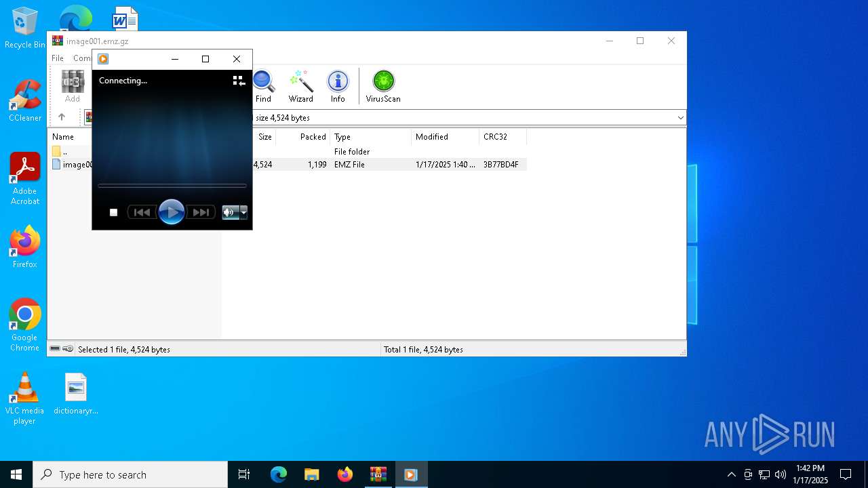Open Recycle Bin desktop icon

pyautogui.click(x=25, y=28)
